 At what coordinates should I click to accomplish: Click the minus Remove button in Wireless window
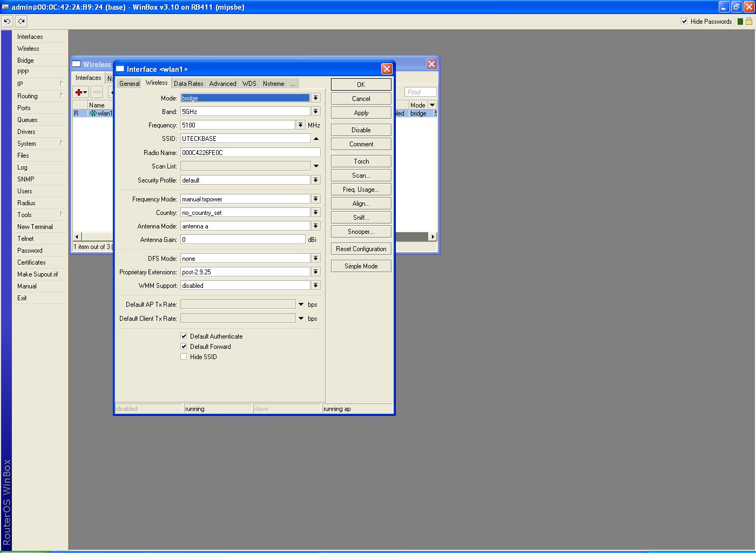[x=97, y=92]
